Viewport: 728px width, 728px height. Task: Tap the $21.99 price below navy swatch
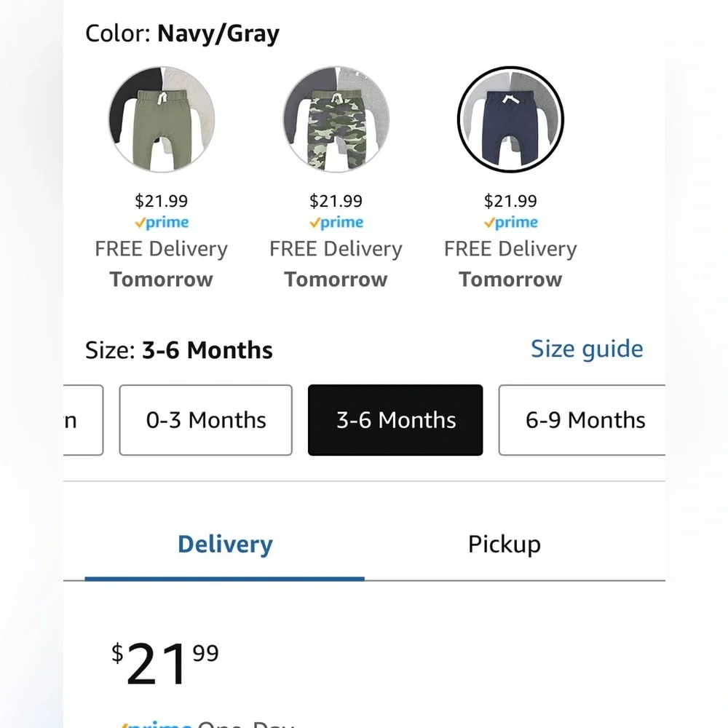point(510,201)
